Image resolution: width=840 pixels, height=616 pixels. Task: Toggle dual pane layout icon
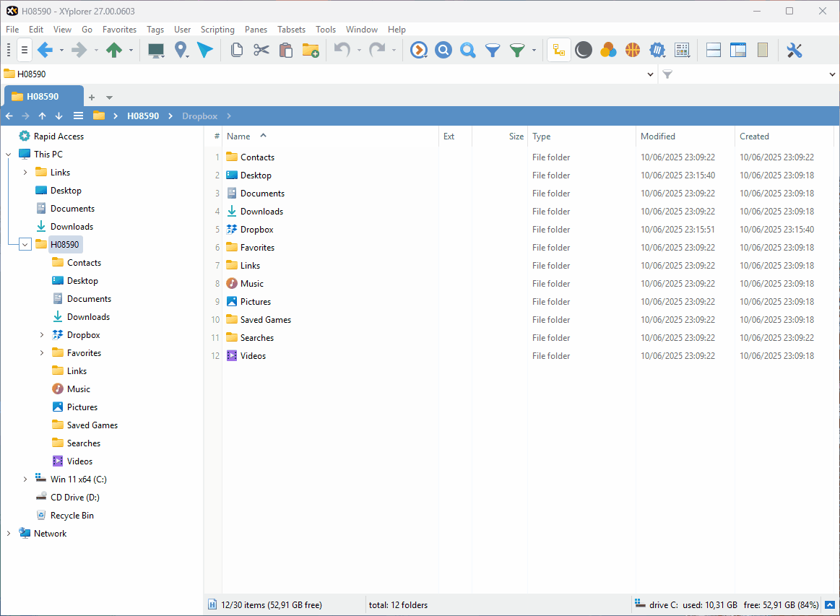[714, 50]
